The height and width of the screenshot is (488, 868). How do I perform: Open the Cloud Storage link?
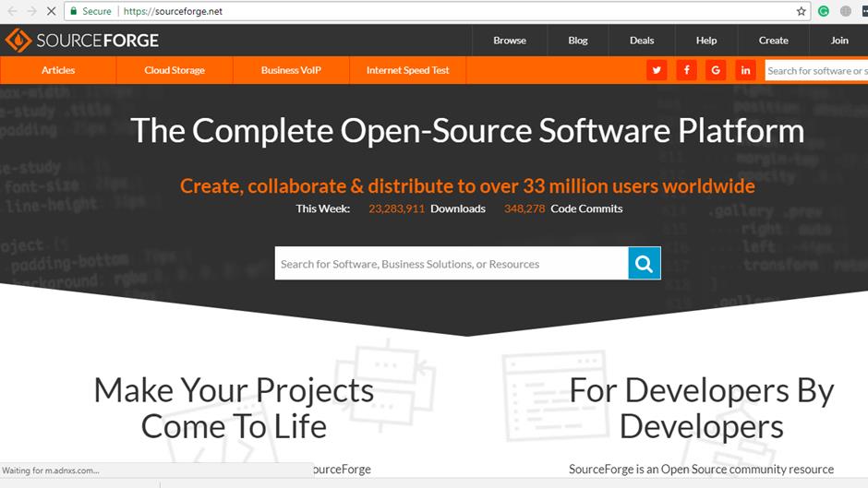pos(175,70)
